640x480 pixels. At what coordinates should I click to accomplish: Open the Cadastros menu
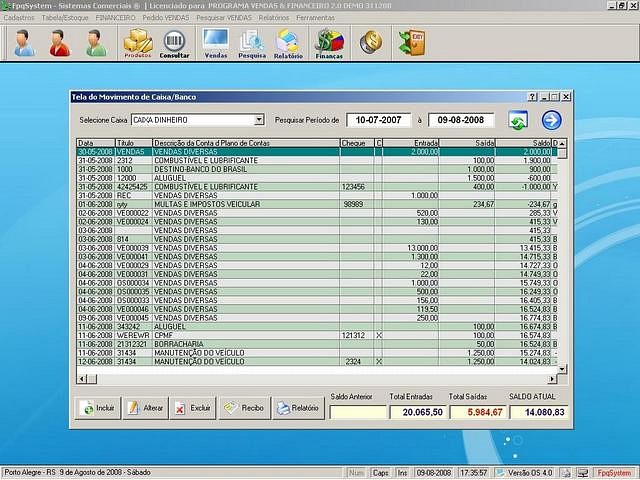click(20, 18)
